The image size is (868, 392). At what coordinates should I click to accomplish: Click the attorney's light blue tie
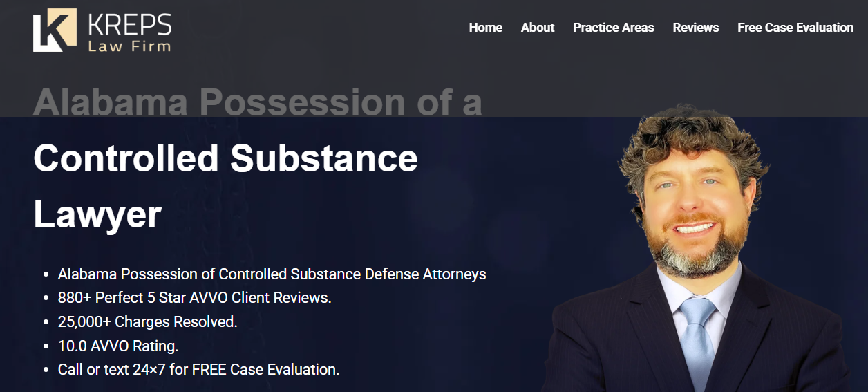[x=697, y=339]
